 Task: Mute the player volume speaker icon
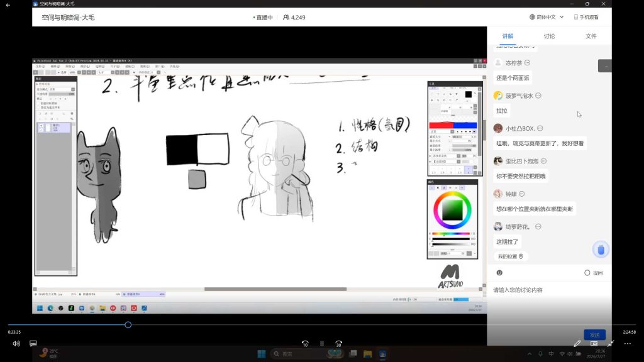click(16, 344)
